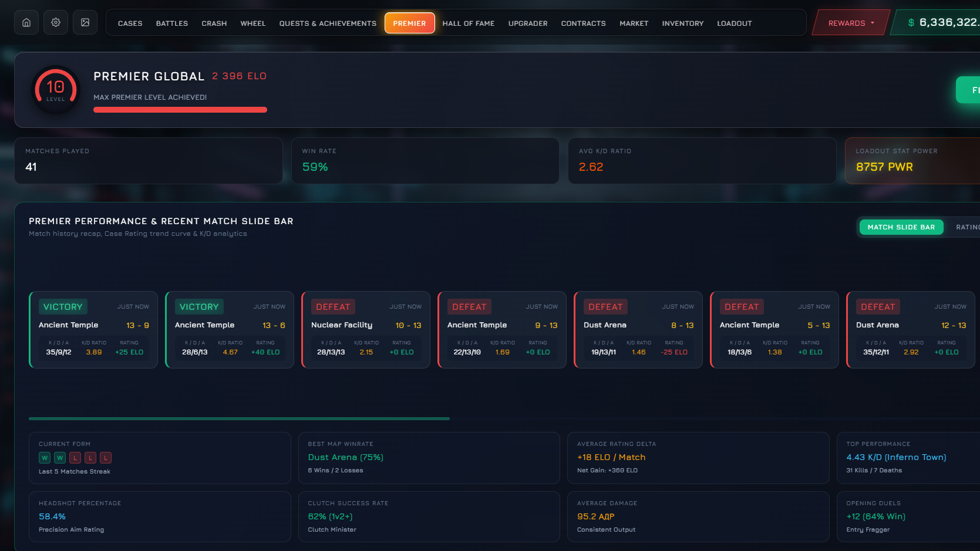Open the Market tab

click(634, 23)
